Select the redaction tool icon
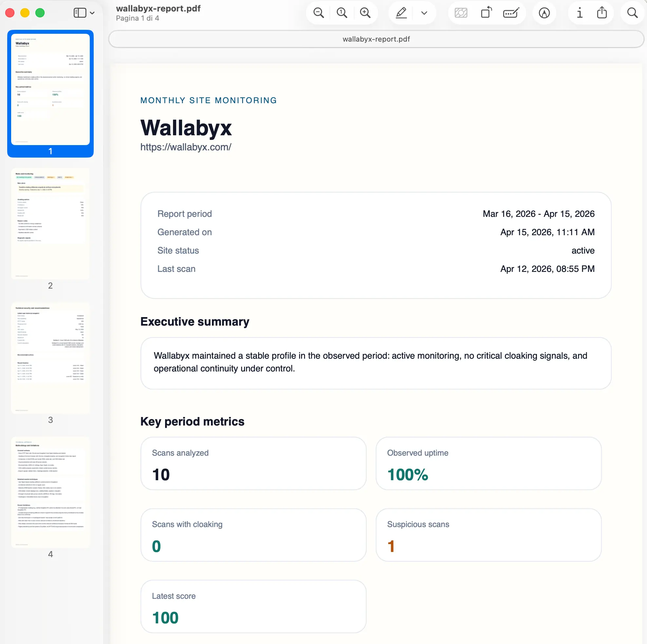The width and height of the screenshot is (647, 644). [x=461, y=13]
